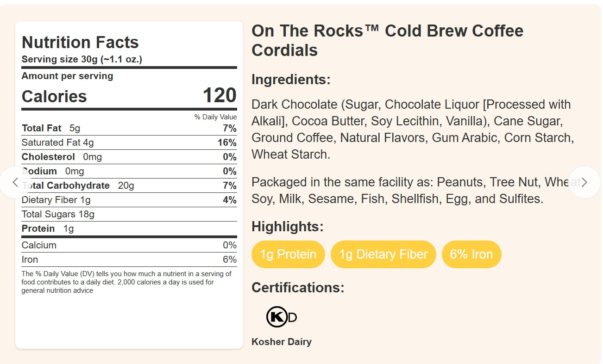Select the 1g Dietary Fiber highlight badge
The height and width of the screenshot is (364, 603).
383,254
